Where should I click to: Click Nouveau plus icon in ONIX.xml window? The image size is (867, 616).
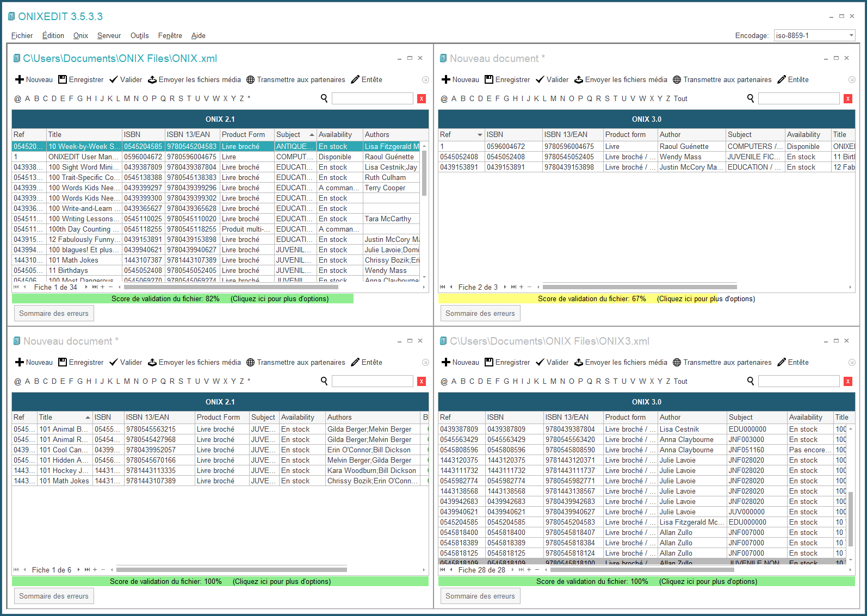pyautogui.click(x=20, y=79)
